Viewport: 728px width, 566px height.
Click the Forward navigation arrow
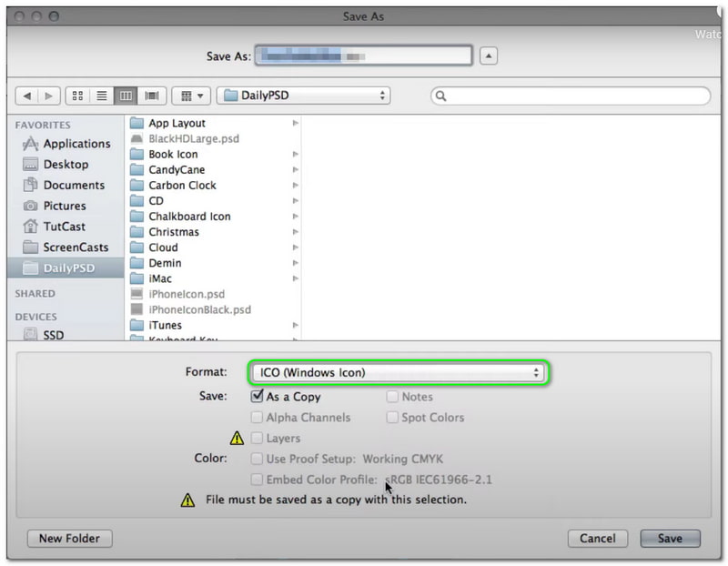(49, 96)
